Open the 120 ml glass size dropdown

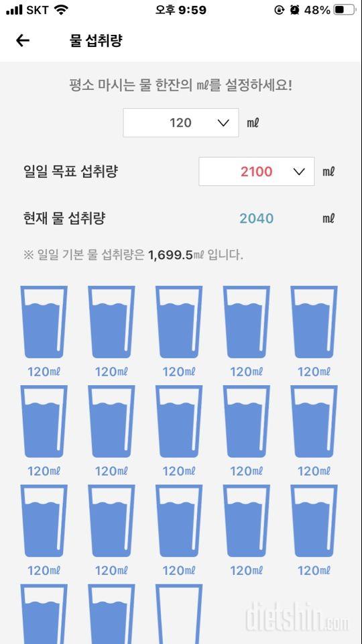coord(180,122)
